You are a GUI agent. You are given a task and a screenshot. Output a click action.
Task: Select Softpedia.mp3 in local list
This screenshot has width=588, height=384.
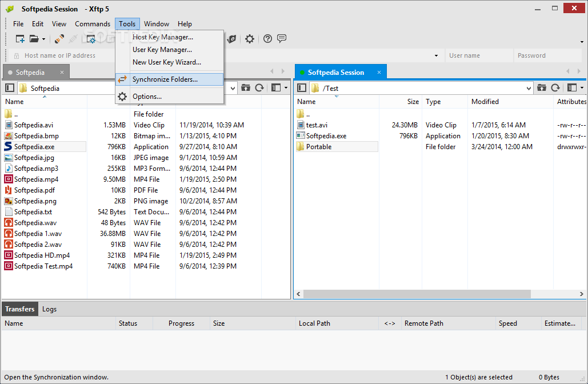36,169
